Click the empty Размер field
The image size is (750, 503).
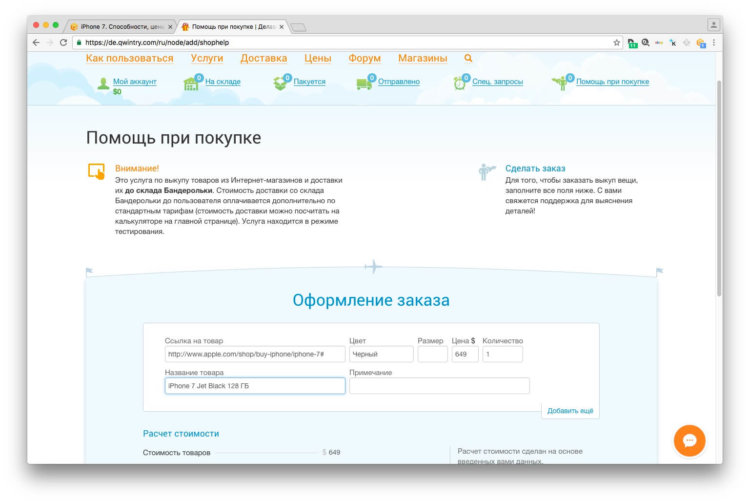click(432, 354)
